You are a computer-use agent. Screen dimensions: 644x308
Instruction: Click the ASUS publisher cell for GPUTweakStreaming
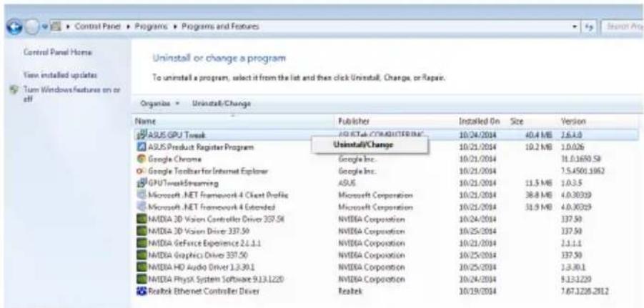pyautogui.click(x=347, y=183)
